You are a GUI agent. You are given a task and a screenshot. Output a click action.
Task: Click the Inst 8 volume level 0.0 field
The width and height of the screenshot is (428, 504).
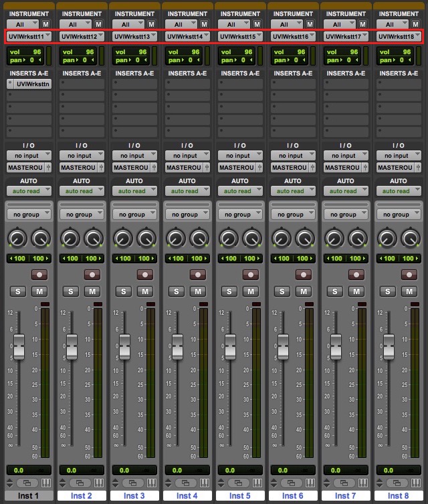point(399,471)
